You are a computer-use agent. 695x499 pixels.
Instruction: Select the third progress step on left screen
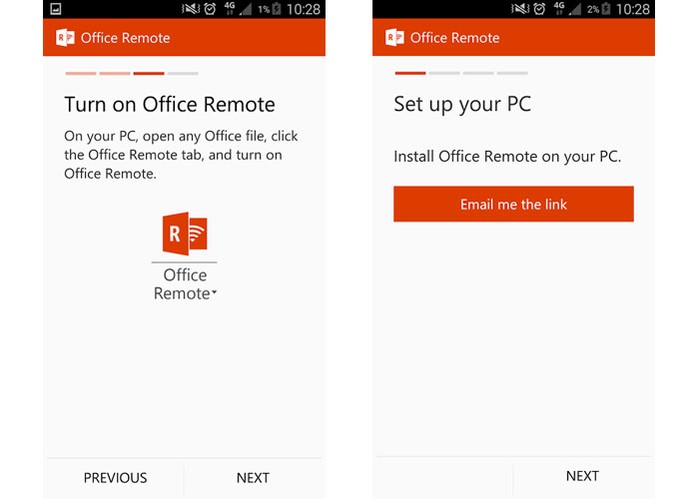click(149, 74)
